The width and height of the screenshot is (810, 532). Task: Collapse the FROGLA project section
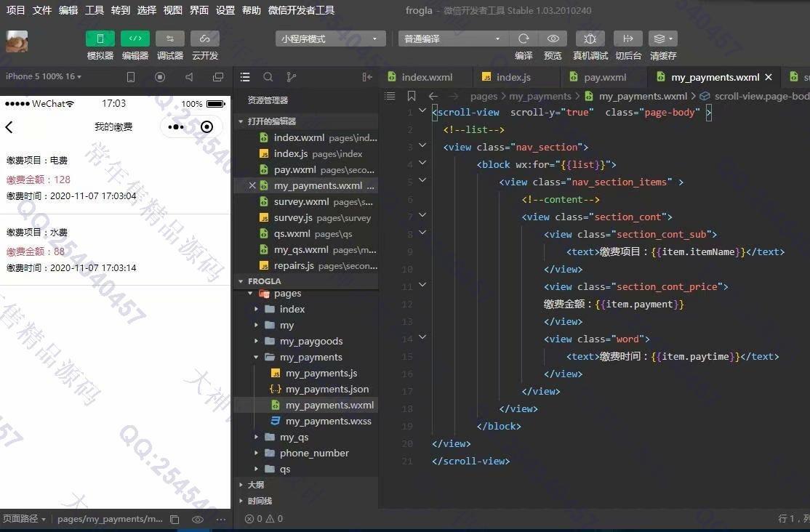point(241,281)
